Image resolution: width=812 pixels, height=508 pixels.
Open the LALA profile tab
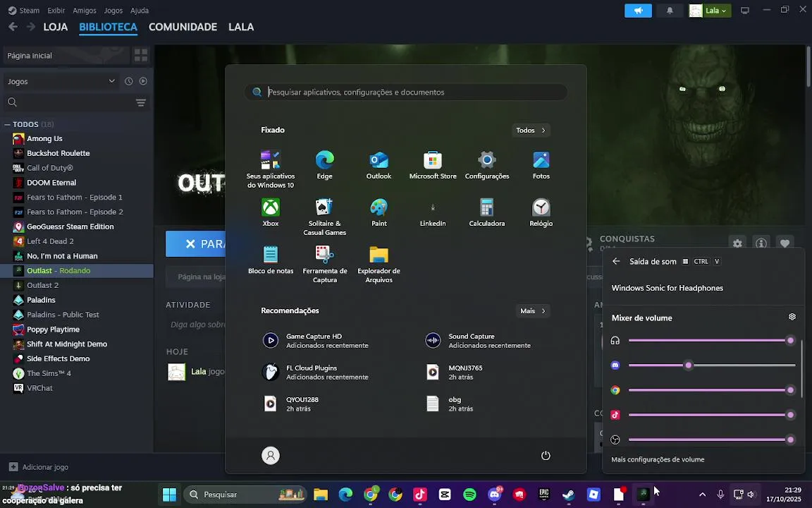point(241,27)
